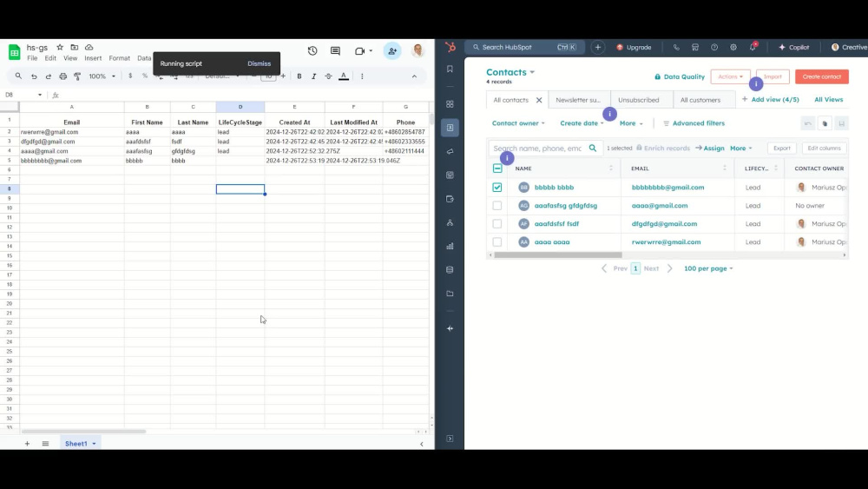Open more options three-dot menu in Sheets toolbar
The width and height of the screenshot is (868, 489).
(362, 76)
